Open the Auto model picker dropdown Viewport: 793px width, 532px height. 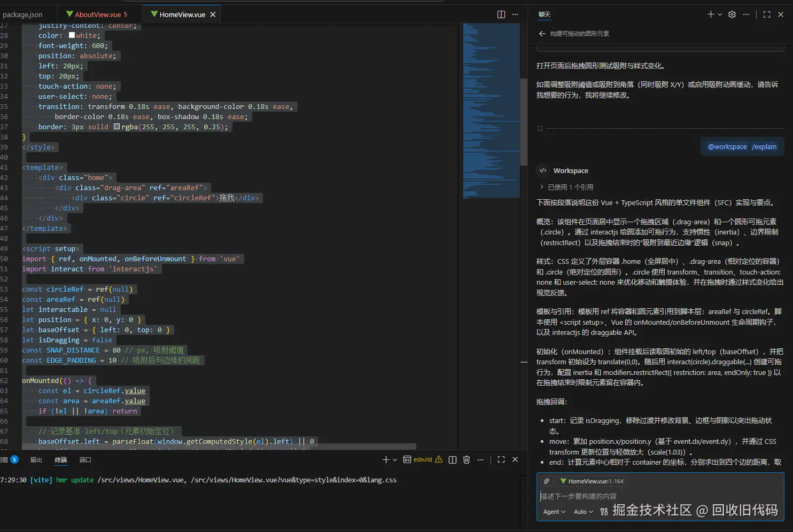[x=583, y=512]
